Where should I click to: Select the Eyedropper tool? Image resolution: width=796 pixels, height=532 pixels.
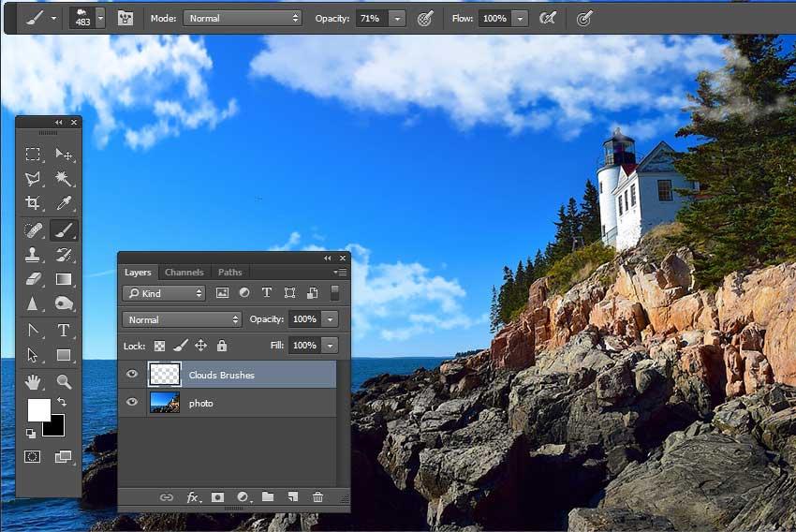click(x=64, y=203)
